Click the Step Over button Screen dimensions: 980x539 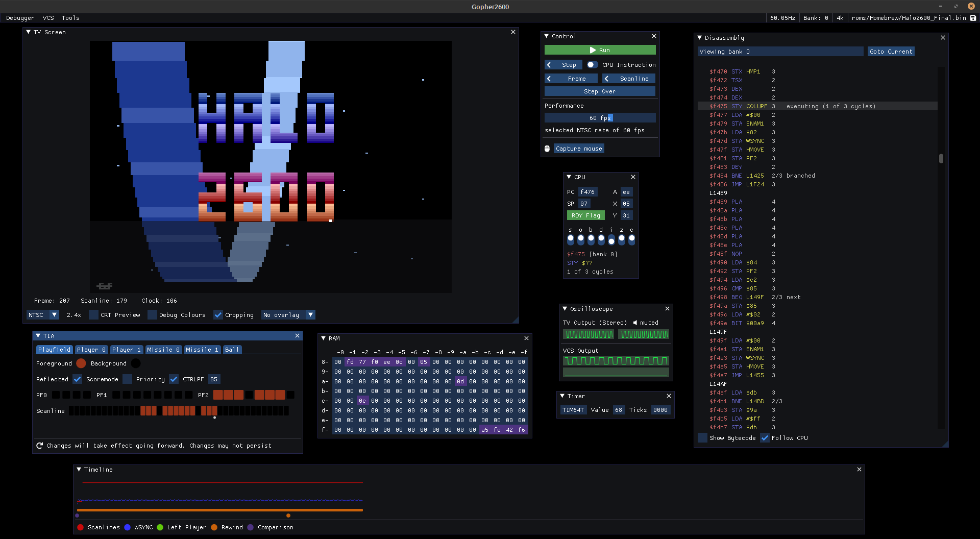pos(600,91)
